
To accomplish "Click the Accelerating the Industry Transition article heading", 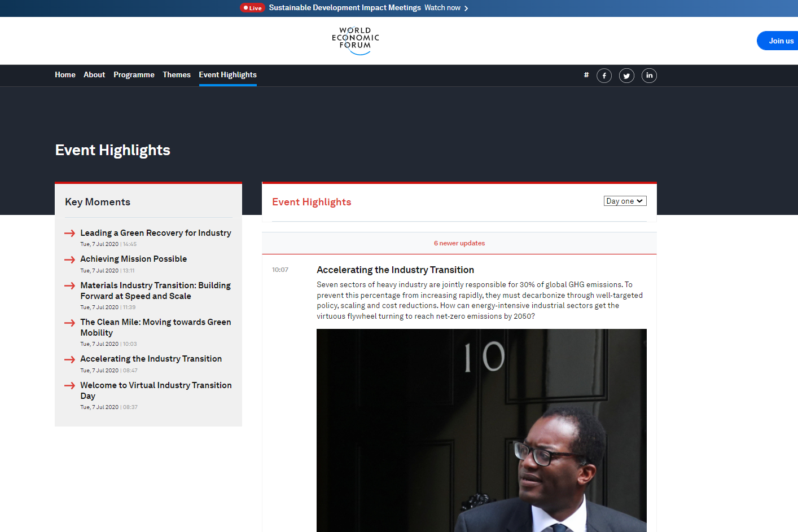I will click(395, 270).
